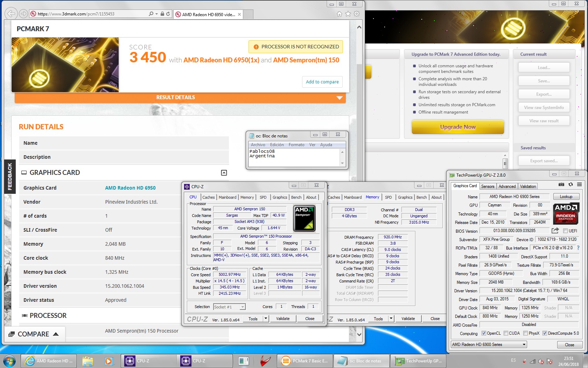Switch to the SPD tab in front CPU-Z
This screenshot has width=588, height=368.
pyautogui.click(x=263, y=197)
